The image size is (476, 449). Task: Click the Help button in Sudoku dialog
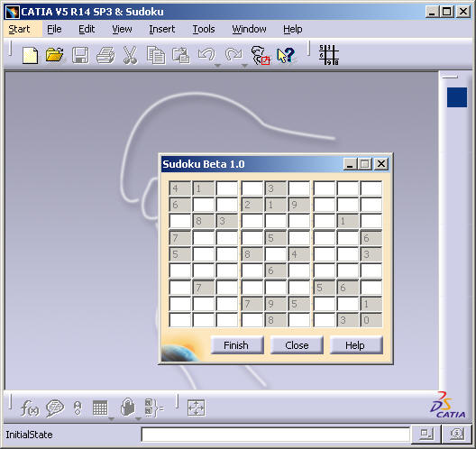click(x=356, y=345)
